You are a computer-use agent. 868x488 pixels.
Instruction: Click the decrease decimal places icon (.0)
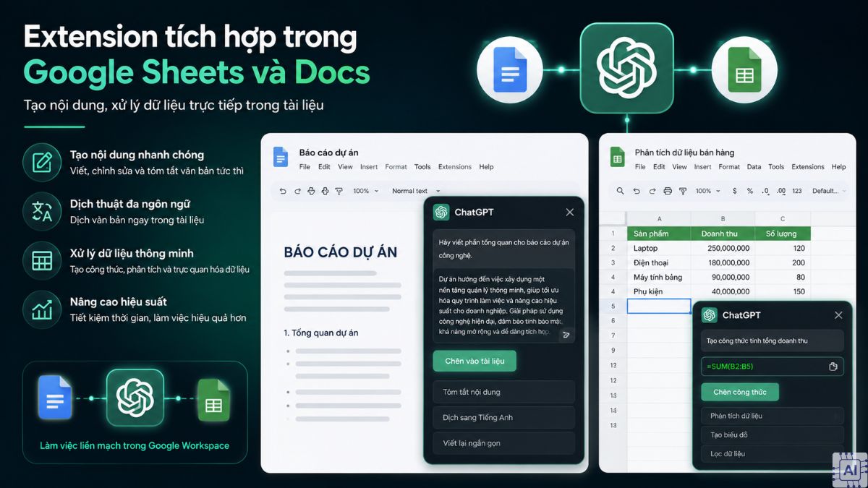click(x=765, y=191)
